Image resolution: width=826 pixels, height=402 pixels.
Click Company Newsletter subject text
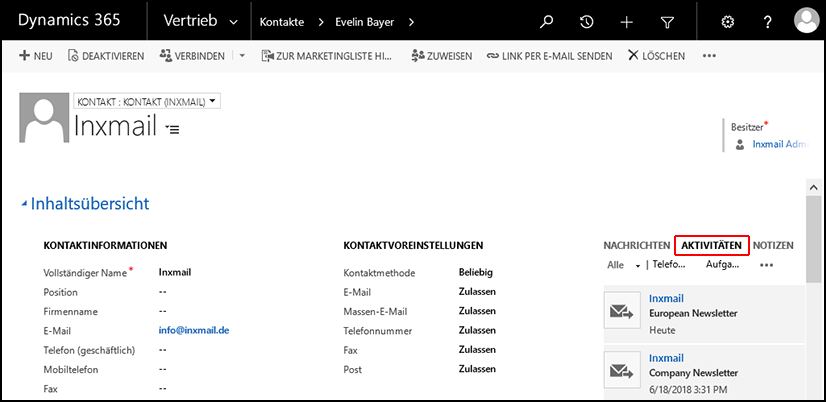coord(693,373)
